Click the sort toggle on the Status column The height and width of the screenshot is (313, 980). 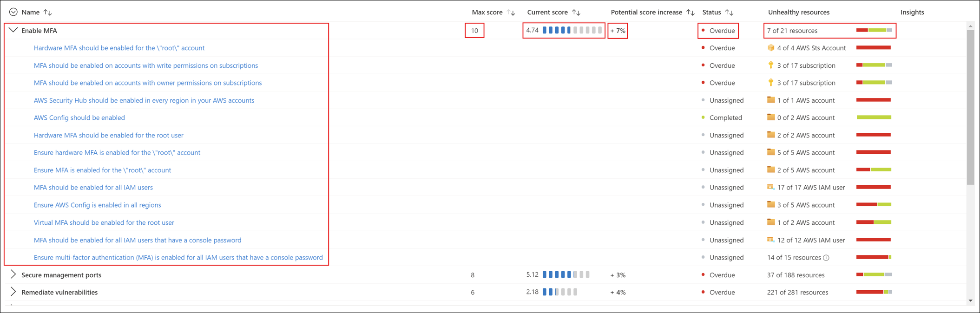(729, 12)
